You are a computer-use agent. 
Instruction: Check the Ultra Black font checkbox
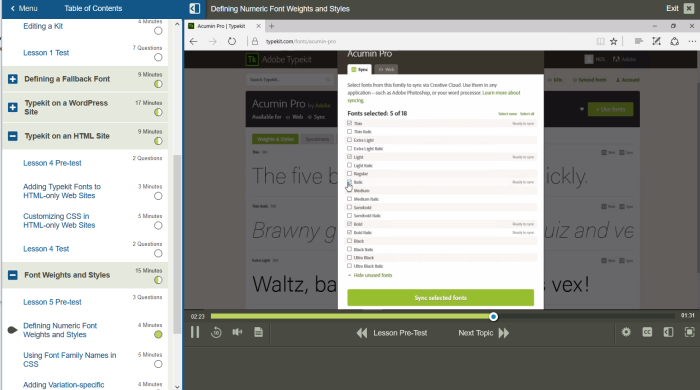coord(350,257)
